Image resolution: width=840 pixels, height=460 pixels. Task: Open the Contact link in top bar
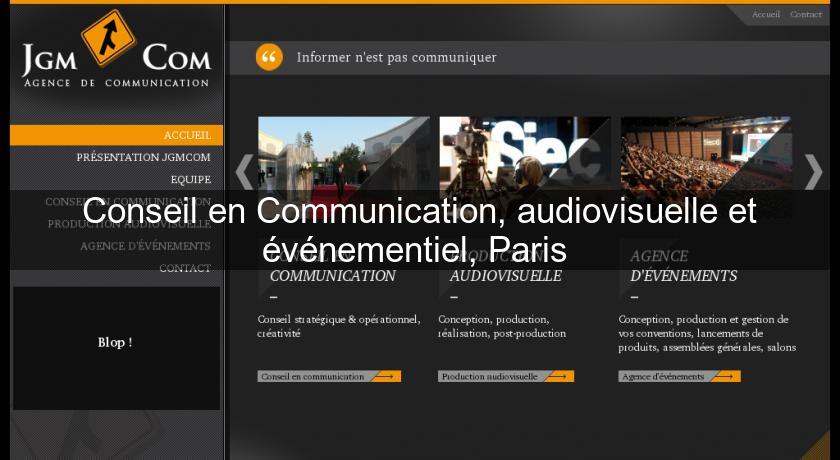click(806, 14)
